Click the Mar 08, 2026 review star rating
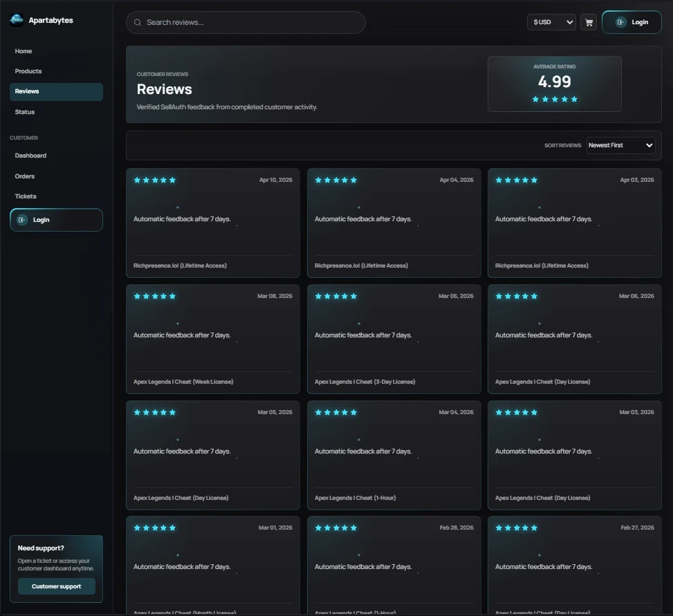The height and width of the screenshot is (616, 673). pos(154,296)
